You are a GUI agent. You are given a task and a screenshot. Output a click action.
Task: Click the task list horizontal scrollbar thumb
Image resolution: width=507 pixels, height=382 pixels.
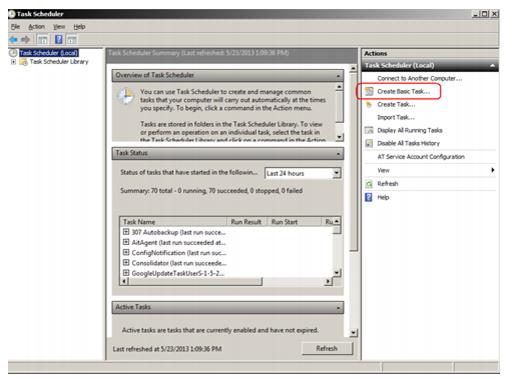tap(195, 282)
